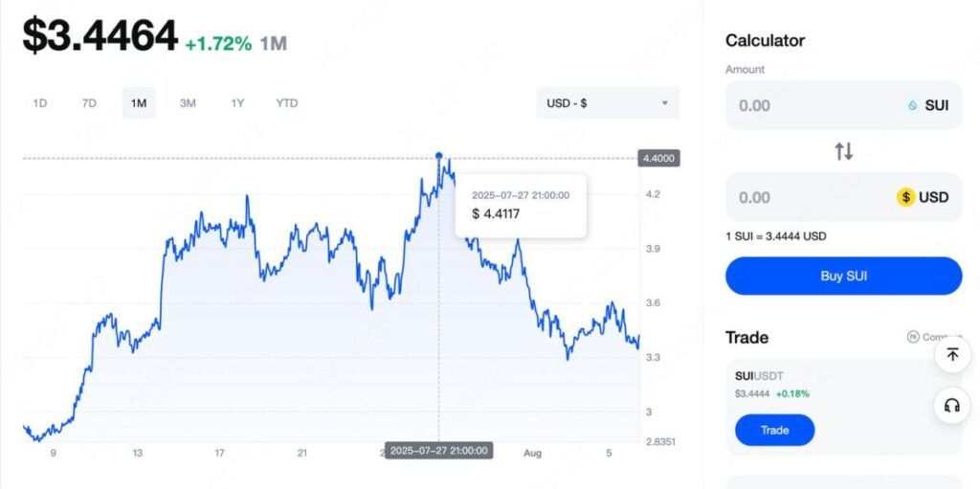The width and height of the screenshot is (980, 489).
Task: Expand currency dropdown arrow
Action: pyautogui.click(x=665, y=103)
